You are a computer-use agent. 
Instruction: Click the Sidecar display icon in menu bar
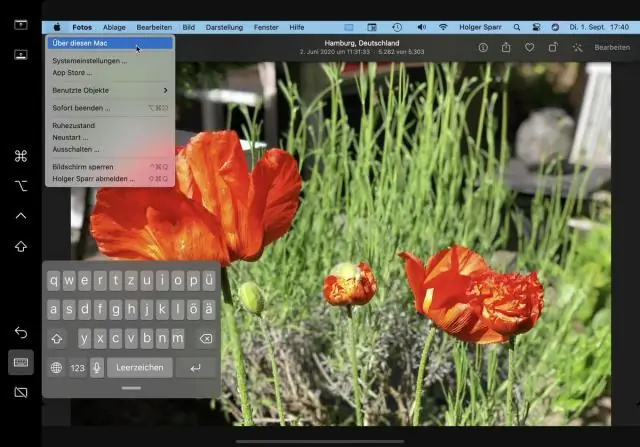[349, 27]
